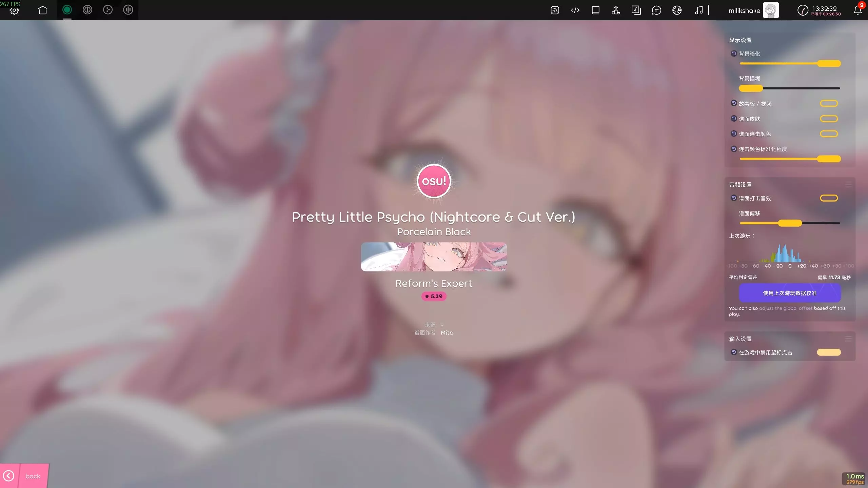This screenshot has width=868, height=488.
Task: Adjust the 谱面偏移 slider
Action: coord(790,223)
